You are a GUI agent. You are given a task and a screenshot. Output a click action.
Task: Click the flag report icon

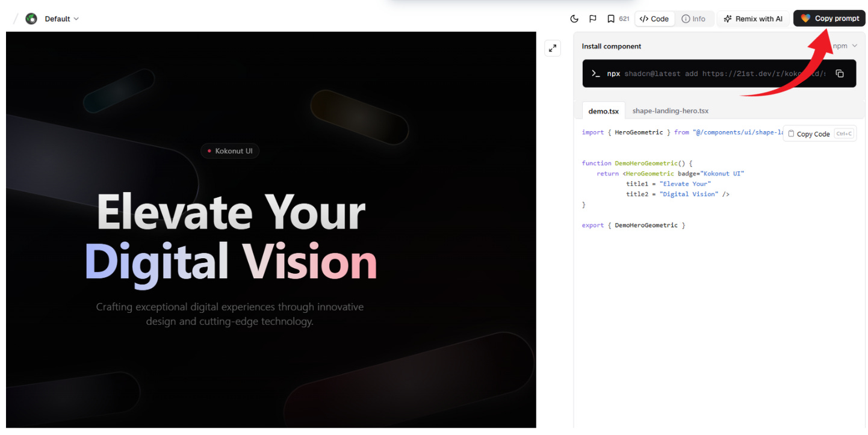click(x=593, y=19)
